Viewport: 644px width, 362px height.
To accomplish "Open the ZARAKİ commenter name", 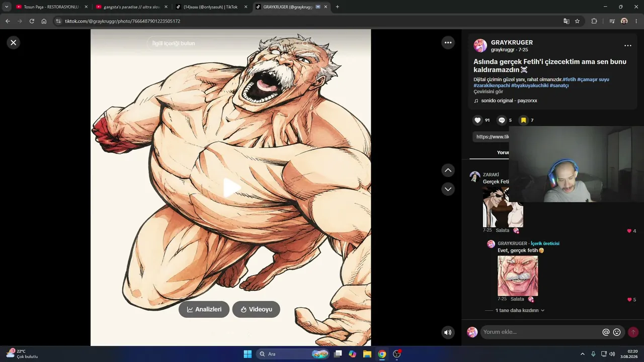I will [x=491, y=174].
